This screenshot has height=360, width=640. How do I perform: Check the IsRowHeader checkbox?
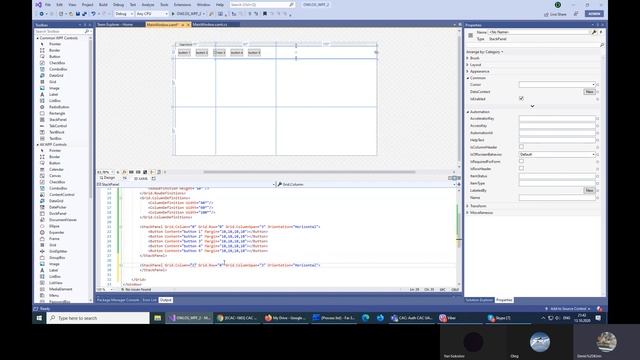pyautogui.click(x=521, y=168)
